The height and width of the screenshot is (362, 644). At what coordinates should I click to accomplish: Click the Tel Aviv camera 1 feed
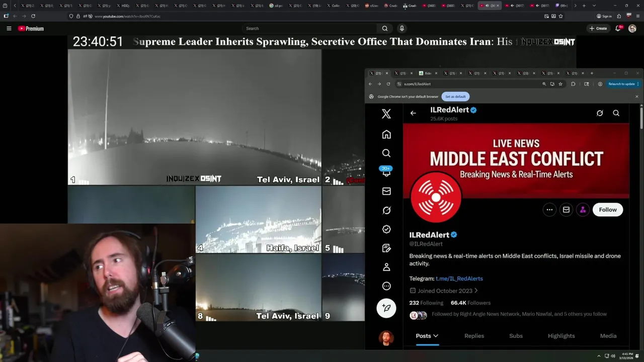pos(194,117)
